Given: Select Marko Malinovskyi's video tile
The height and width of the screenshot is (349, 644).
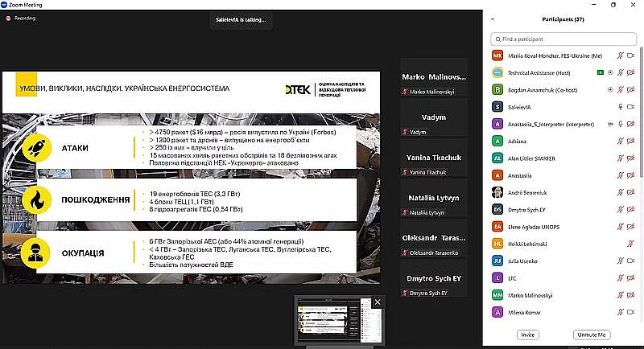Looking at the screenshot, I should pos(434,77).
